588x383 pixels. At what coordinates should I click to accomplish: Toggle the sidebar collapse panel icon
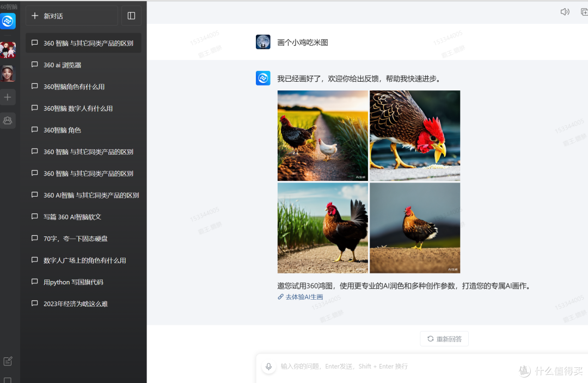pos(131,16)
